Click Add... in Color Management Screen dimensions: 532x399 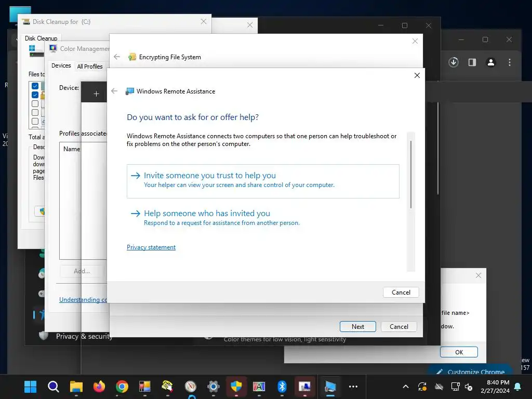82,271
